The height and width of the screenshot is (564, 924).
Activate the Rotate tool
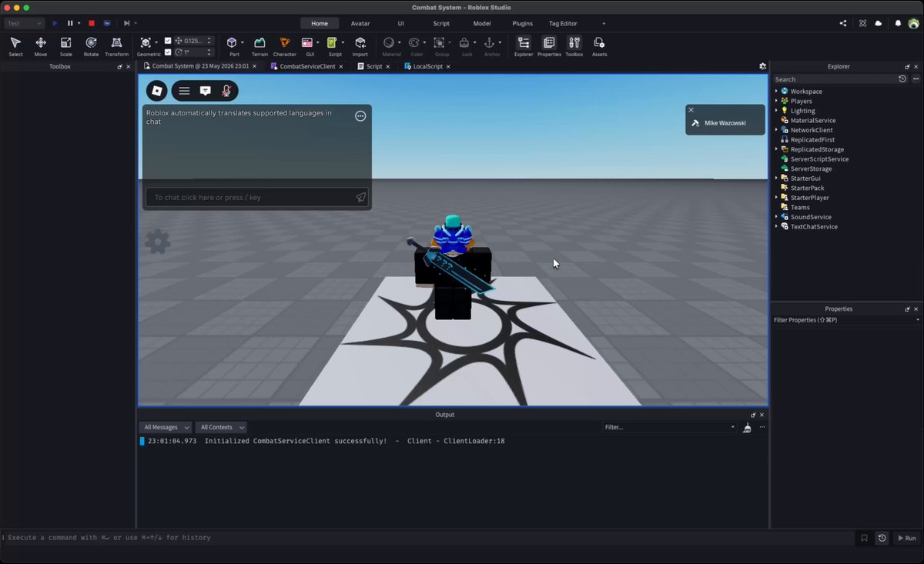tap(91, 46)
